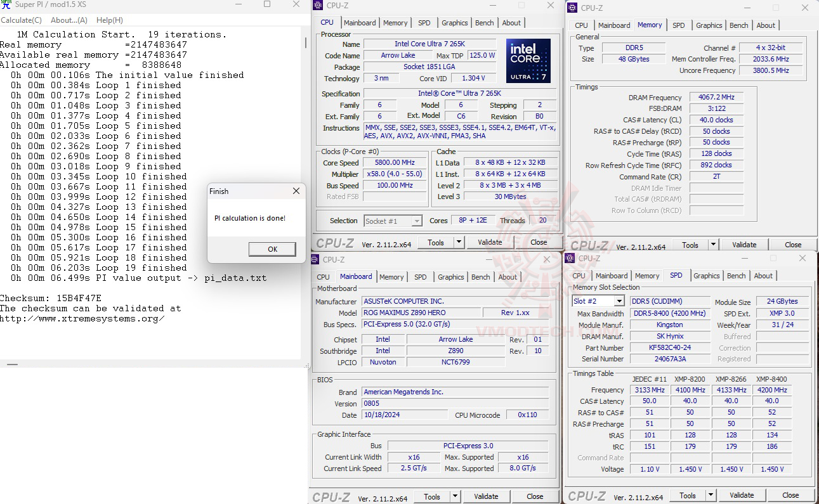Click the Core Speed value 5800.00 MHz
The image size is (819, 504).
pyautogui.click(x=395, y=163)
